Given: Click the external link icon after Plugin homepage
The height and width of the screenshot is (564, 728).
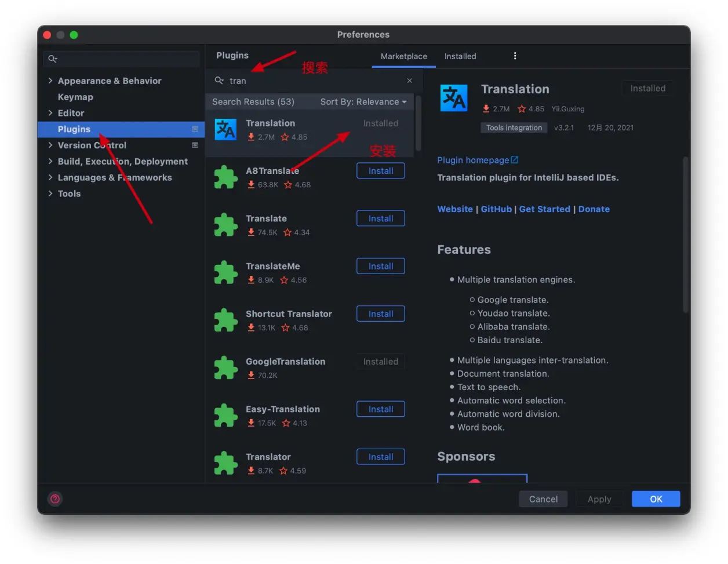Looking at the screenshot, I should pyautogui.click(x=515, y=160).
